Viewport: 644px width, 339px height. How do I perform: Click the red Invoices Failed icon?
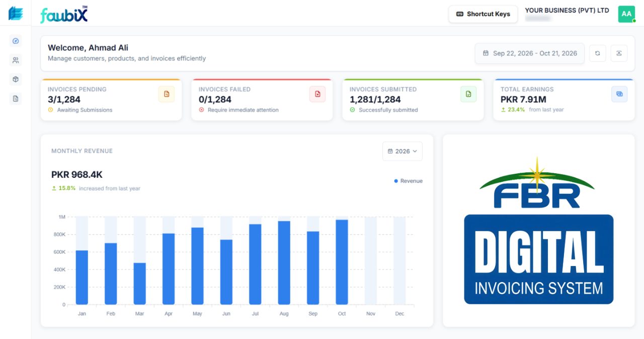(x=317, y=94)
